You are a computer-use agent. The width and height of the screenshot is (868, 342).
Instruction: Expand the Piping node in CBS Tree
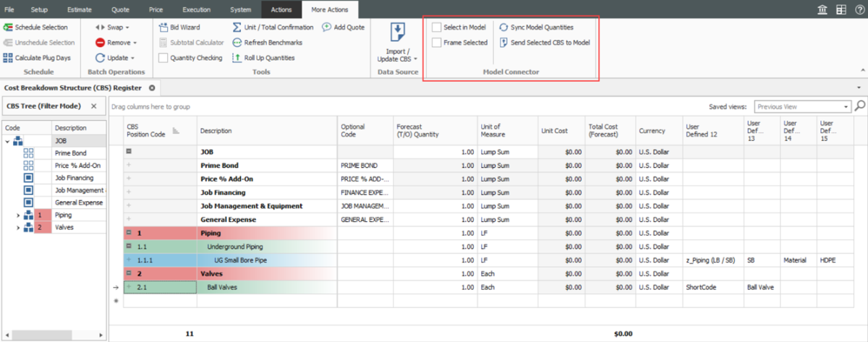click(x=18, y=215)
